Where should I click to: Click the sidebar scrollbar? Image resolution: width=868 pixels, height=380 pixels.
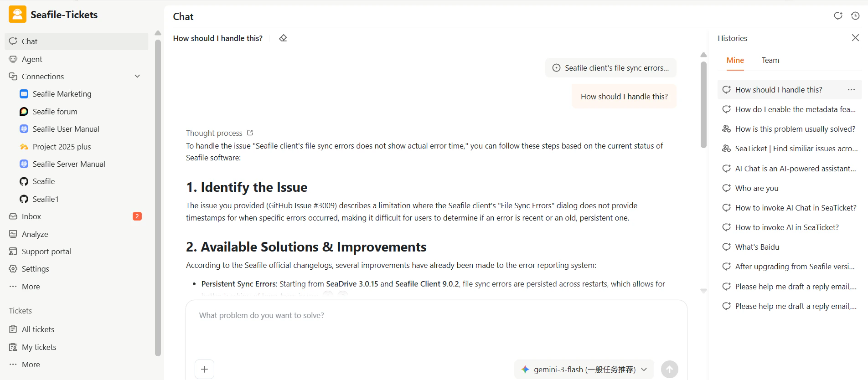click(158, 198)
